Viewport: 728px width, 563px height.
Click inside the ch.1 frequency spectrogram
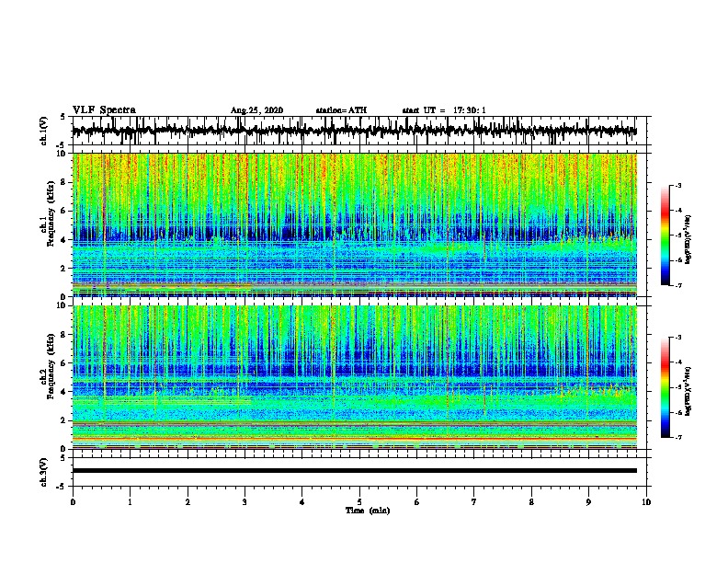pos(354,224)
